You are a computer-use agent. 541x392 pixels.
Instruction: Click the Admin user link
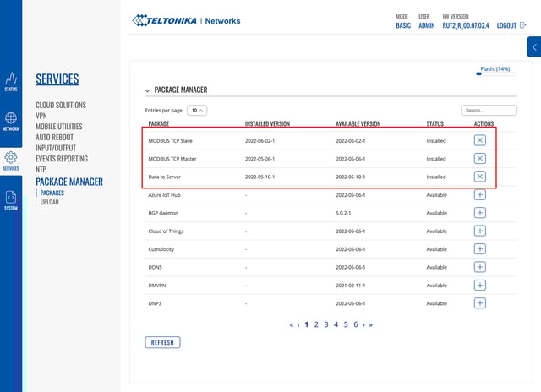pos(426,25)
